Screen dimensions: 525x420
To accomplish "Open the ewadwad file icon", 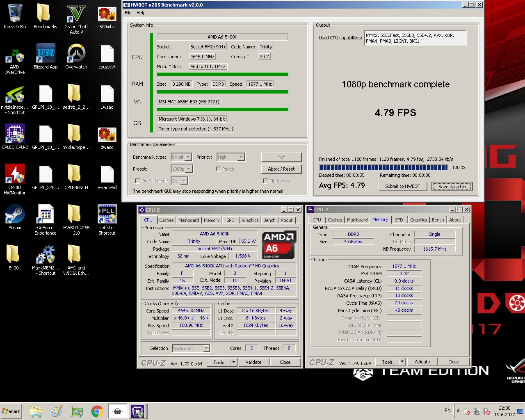I will 107,177.
